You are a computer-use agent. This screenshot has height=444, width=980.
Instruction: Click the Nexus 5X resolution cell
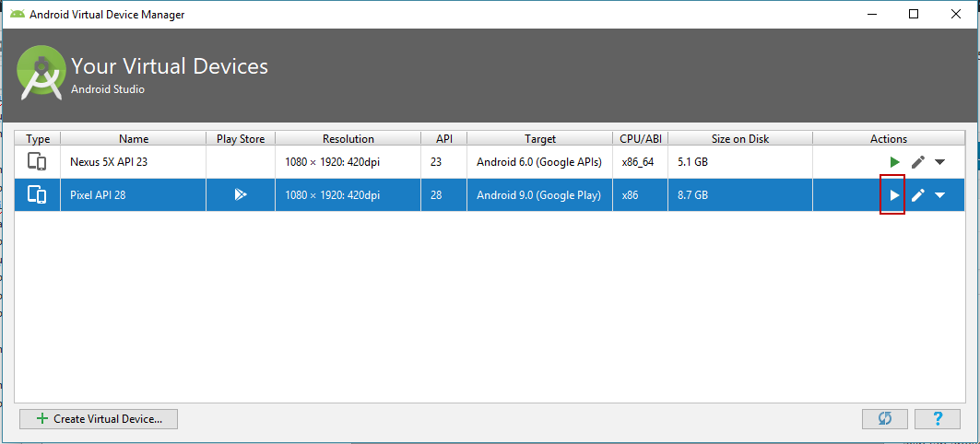tap(348, 162)
